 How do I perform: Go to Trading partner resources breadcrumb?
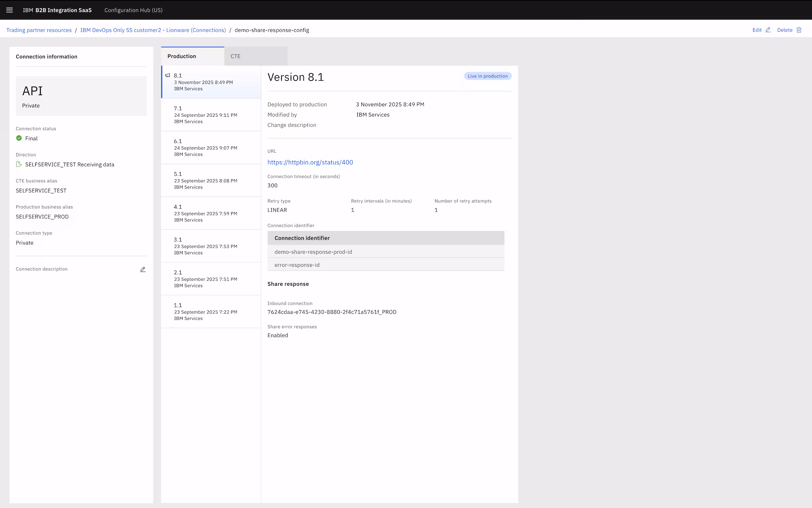[x=39, y=30]
